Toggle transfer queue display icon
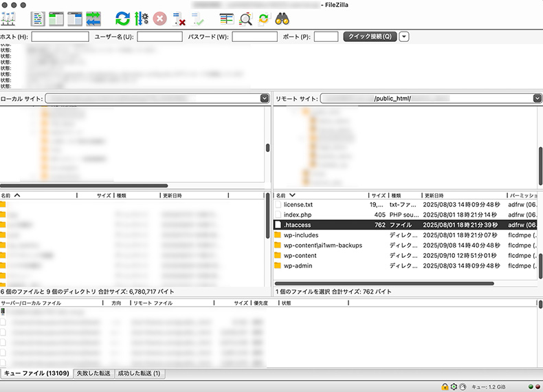543x392 pixels. [93, 19]
